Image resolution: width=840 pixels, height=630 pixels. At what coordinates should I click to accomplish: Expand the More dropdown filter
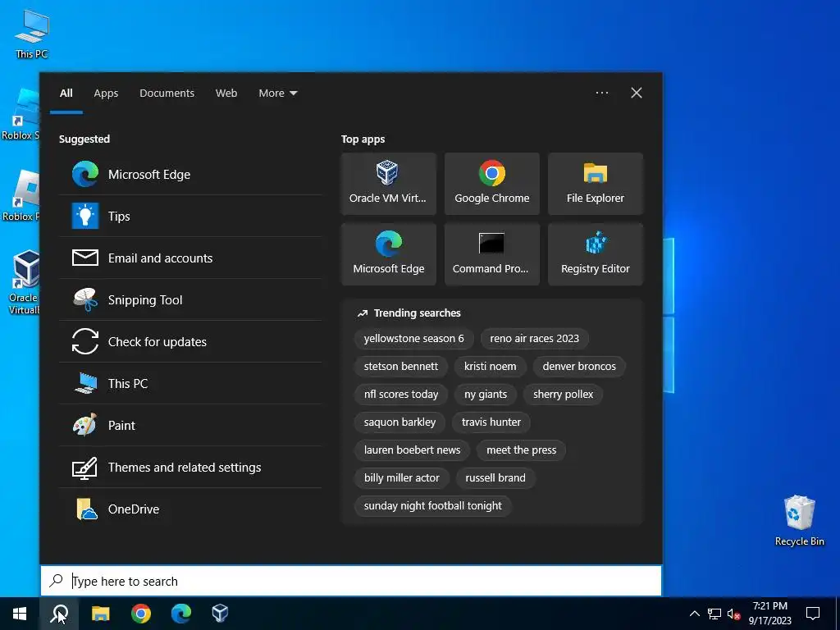(277, 94)
